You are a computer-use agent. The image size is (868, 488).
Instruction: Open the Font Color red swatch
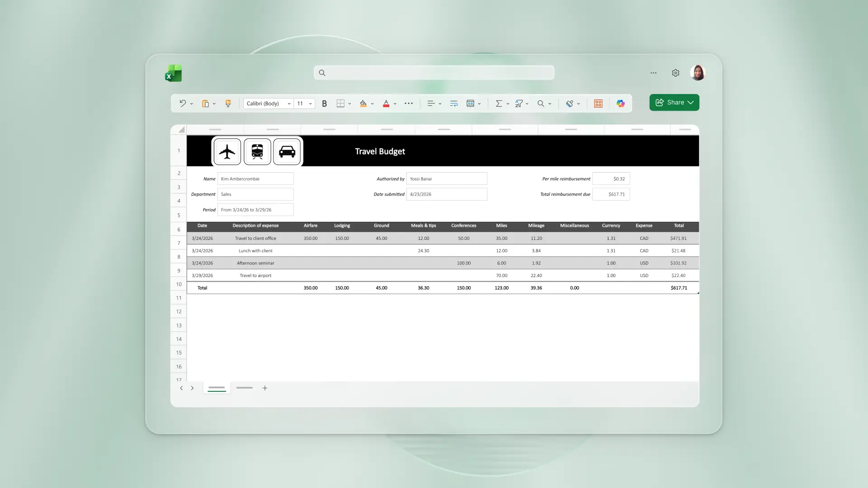(x=387, y=103)
